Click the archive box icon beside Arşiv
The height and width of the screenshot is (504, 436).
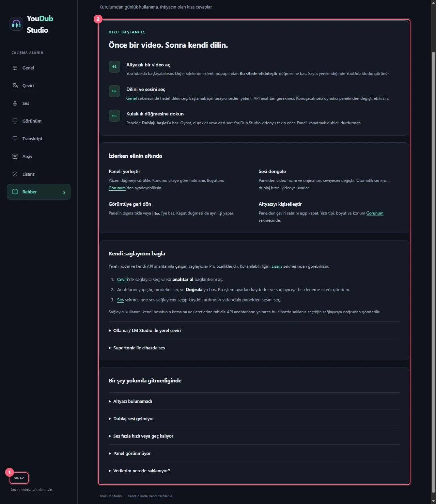(15, 156)
